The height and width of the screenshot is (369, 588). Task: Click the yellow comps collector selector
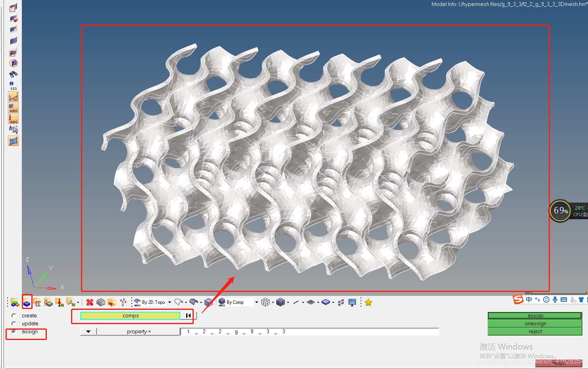tap(130, 316)
